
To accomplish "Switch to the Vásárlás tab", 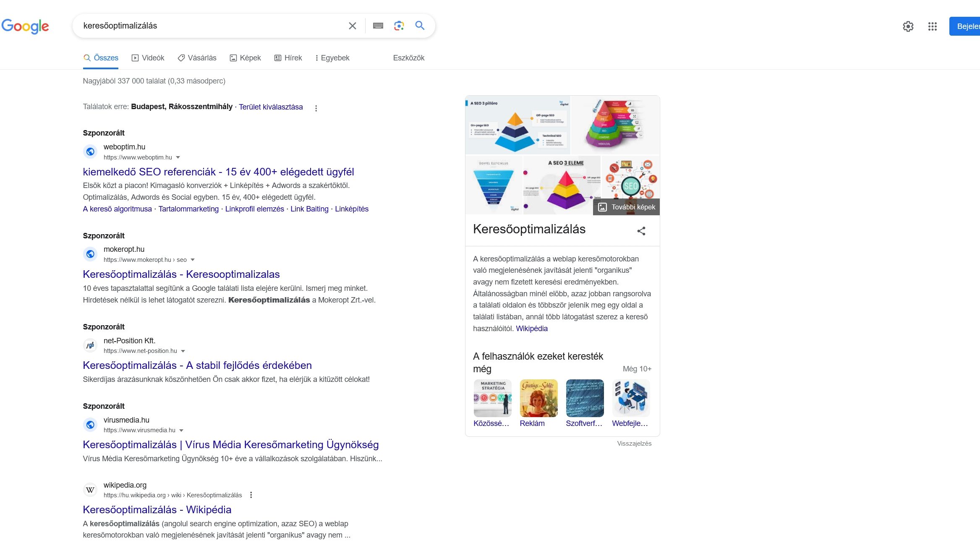I will coord(197,58).
